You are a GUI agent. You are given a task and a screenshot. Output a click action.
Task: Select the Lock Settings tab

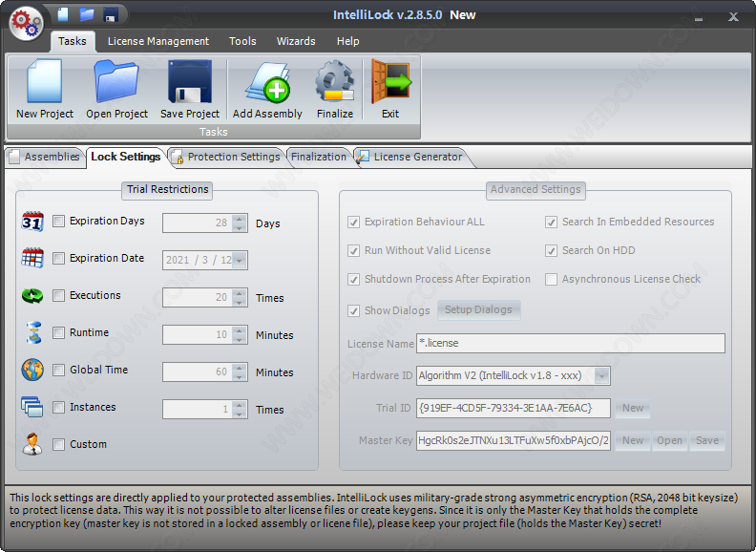click(x=126, y=157)
